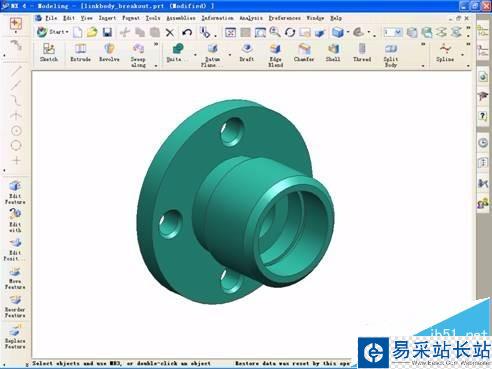Open the Sketch tool
Screen dimensions: 492x369
click(49, 53)
